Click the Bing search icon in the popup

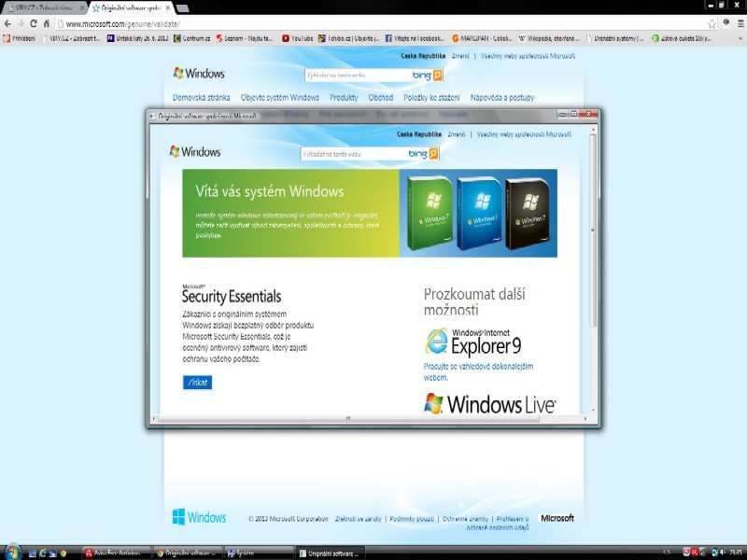pos(435,153)
